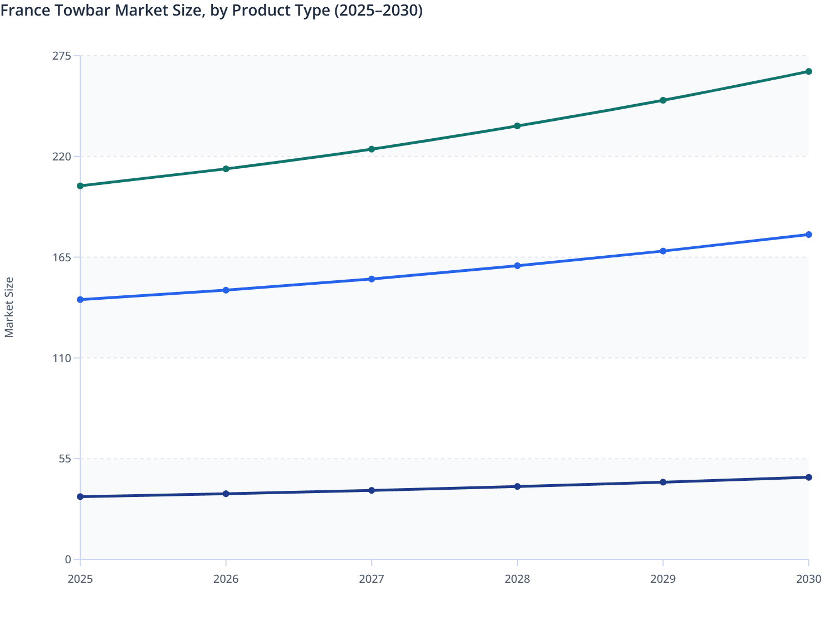Select the 2030 blue series endpoint marker
The height and width of the screenshot is (624, 840).
(809, 235)
